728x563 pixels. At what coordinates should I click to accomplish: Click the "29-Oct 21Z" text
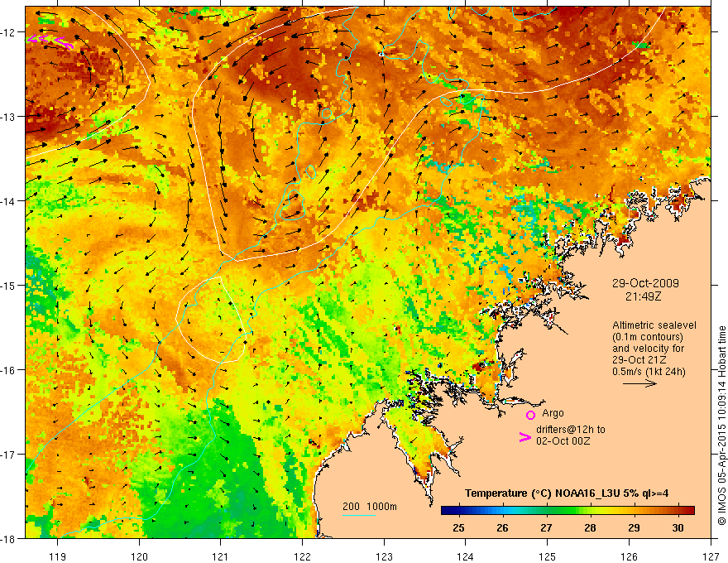(639, 360)
